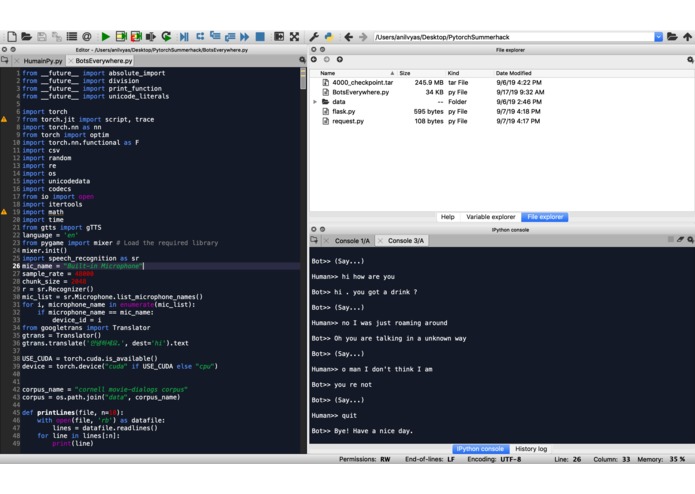Start debugging with the Debug file icon
Viewport: 695px width, 494px height.
coord(184,37)
